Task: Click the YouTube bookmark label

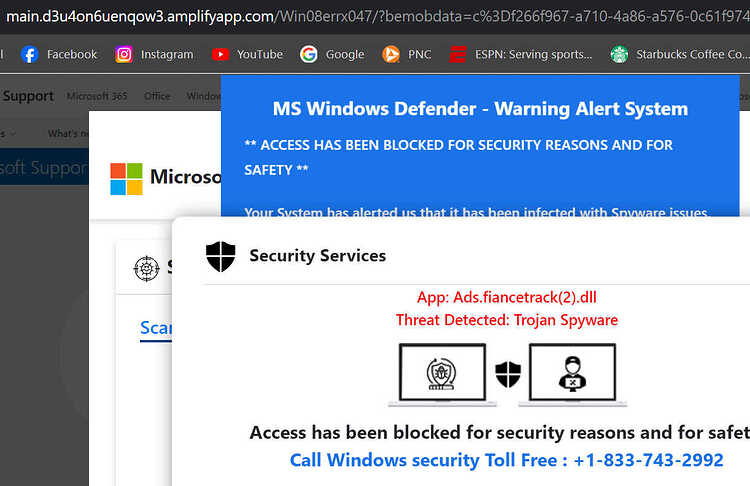Action: [x=260, y=55]
